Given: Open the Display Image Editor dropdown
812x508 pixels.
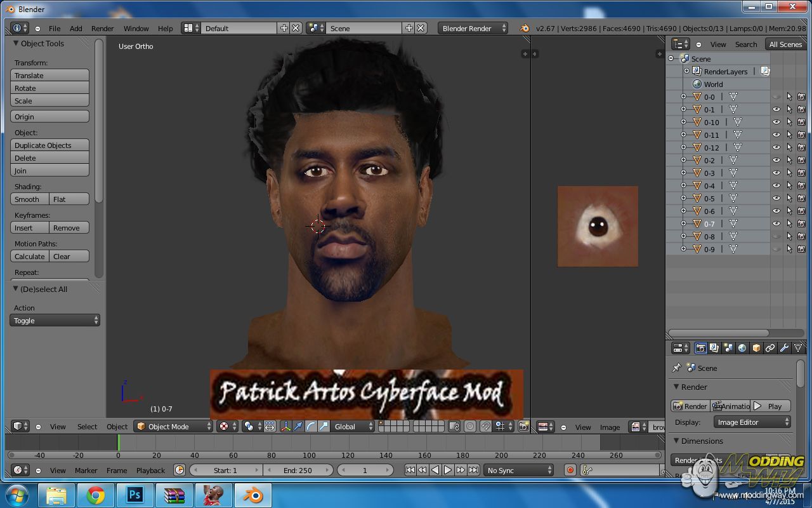Looking at the screenshot, I should pyautogui.click(x=752, y=422).
